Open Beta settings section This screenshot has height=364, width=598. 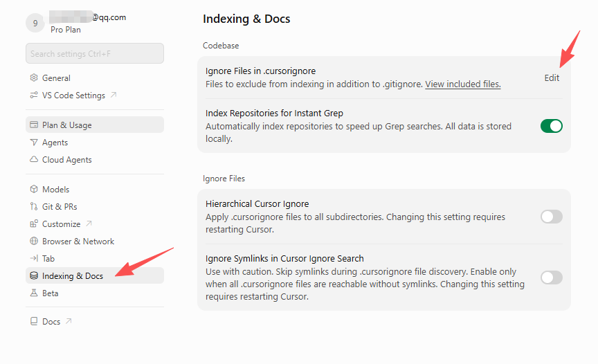click(x=95, y=293)
